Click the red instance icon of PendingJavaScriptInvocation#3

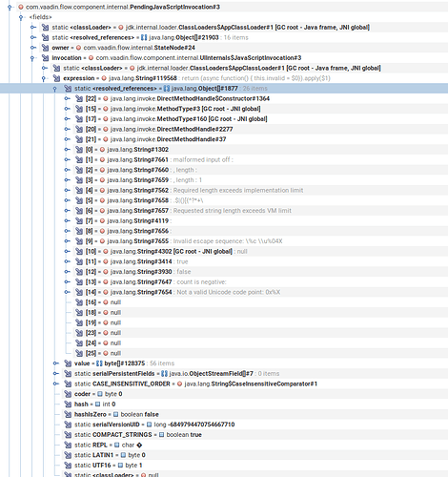tap(21, 7)
